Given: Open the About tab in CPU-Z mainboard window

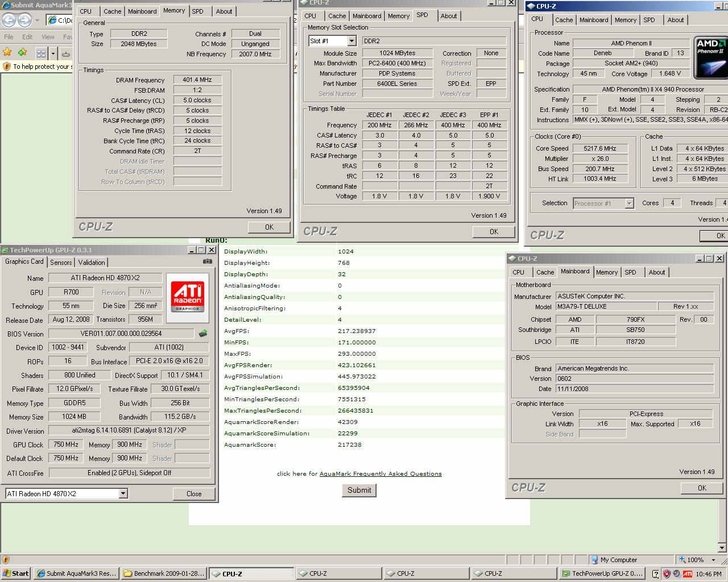Looking at the screenshot, I should pos(657,272).
